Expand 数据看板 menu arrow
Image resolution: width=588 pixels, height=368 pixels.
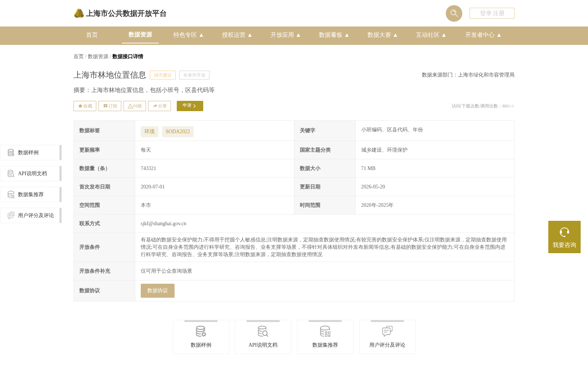347,35
